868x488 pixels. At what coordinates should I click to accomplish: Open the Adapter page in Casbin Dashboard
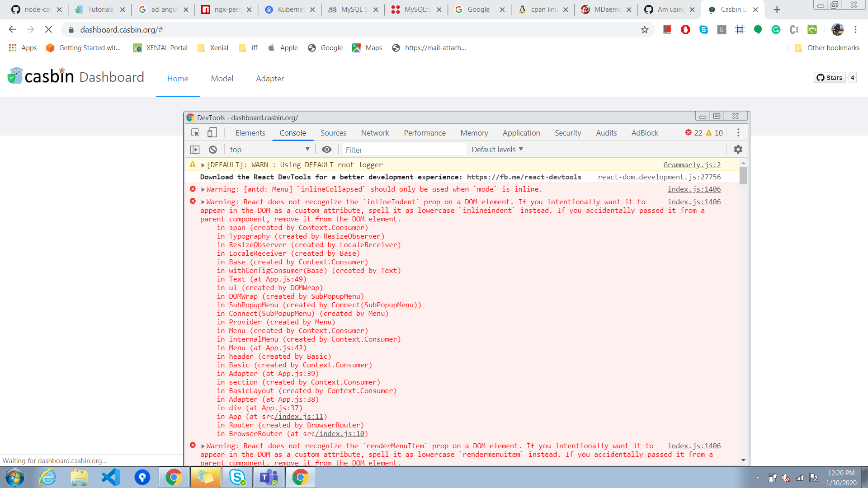pyautogui.click(x=270, y=78)
